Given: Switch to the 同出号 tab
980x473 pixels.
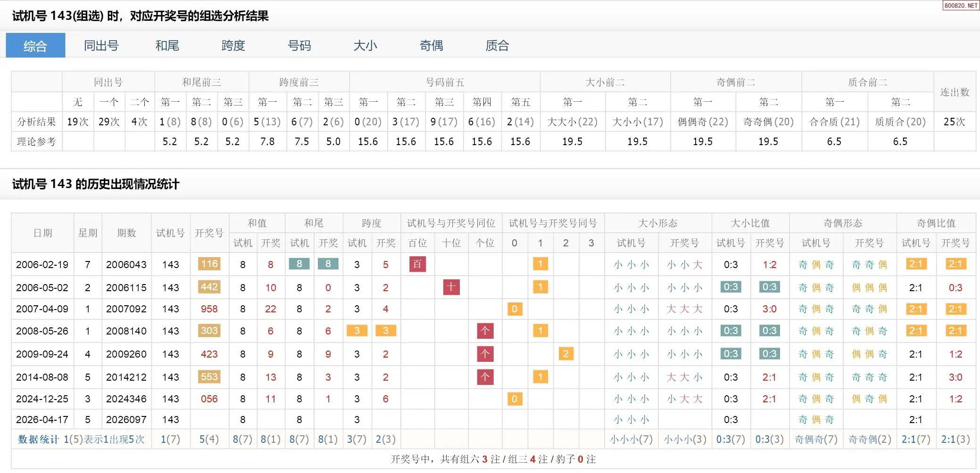Looking at the screenshot, I should tap(101, 46).
